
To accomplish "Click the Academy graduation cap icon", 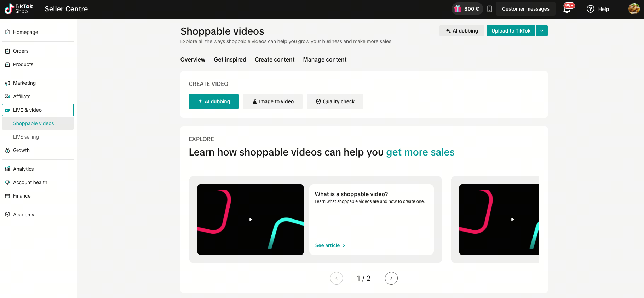I will pos(7,215).
